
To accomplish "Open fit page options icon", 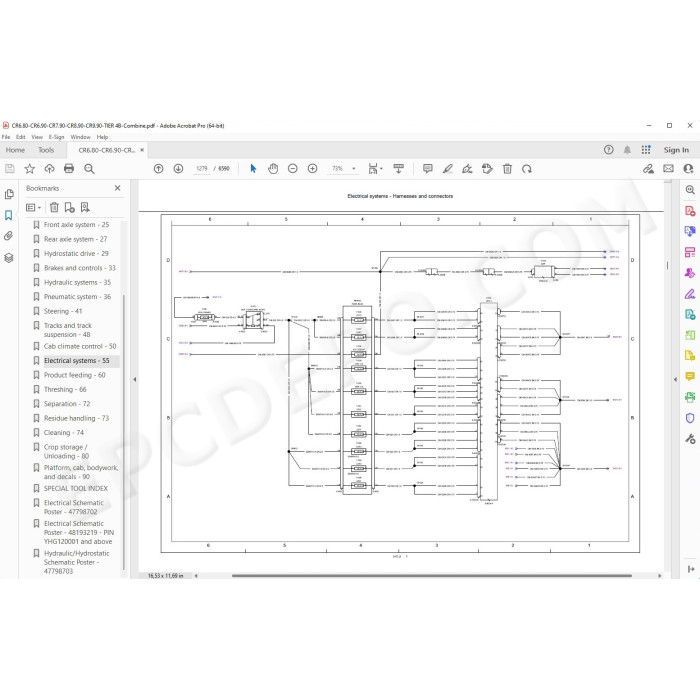I will pos(375,169).
